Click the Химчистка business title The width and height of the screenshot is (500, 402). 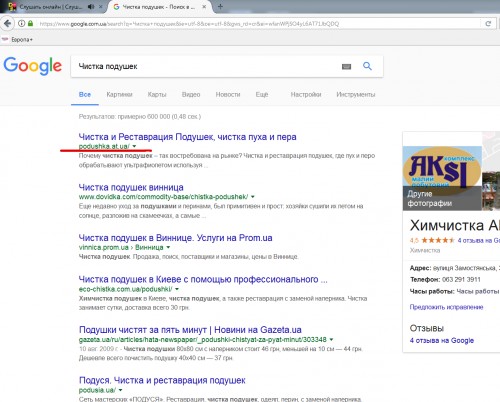click(455, 226)
